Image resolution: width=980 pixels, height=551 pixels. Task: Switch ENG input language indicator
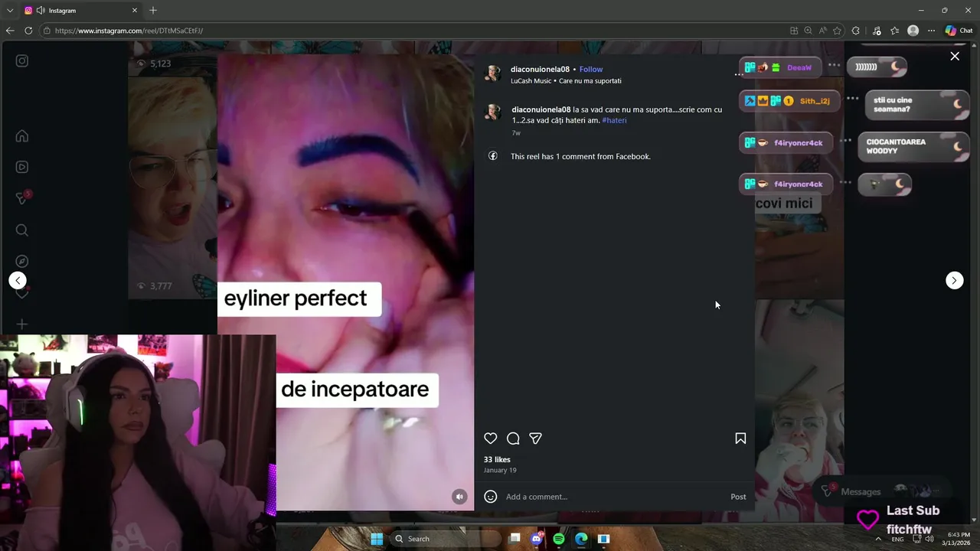(897, 540)
